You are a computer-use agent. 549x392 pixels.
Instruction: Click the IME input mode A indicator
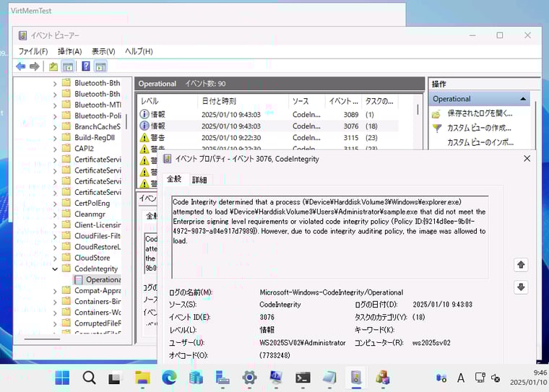461,378
